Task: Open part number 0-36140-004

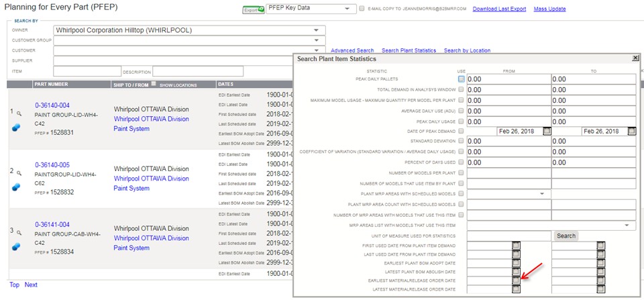Action: pos(52,105)
